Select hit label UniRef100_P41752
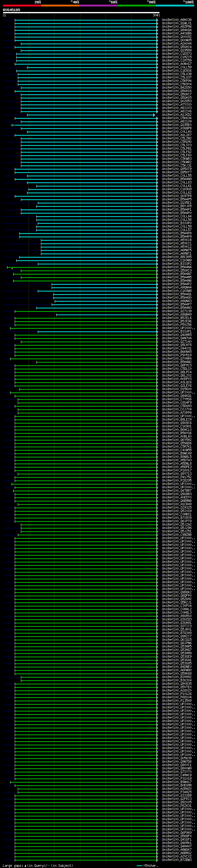Screen dimensions: 197x868 pyautogui.click(x=177, y=477)
